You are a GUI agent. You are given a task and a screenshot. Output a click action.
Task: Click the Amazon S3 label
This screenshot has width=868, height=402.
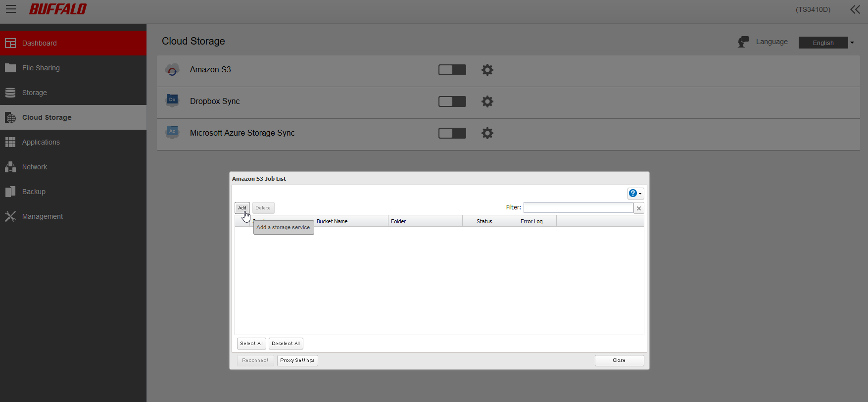210,70
